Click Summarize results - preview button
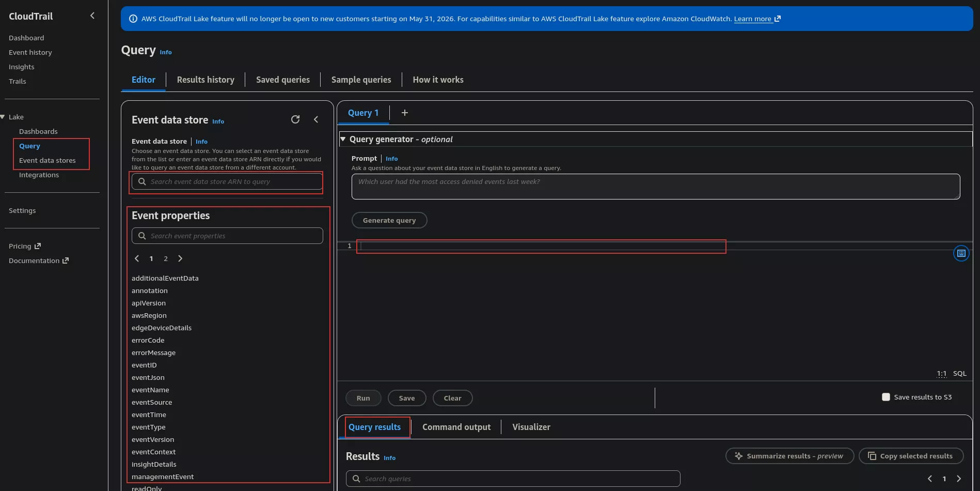 (789, 456)
